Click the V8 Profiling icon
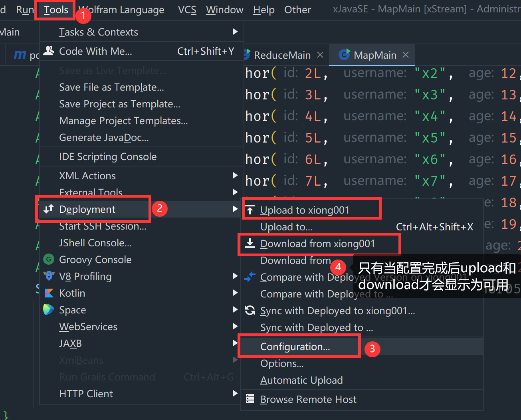Screen dimensions: 521x420 click(49, 276)
